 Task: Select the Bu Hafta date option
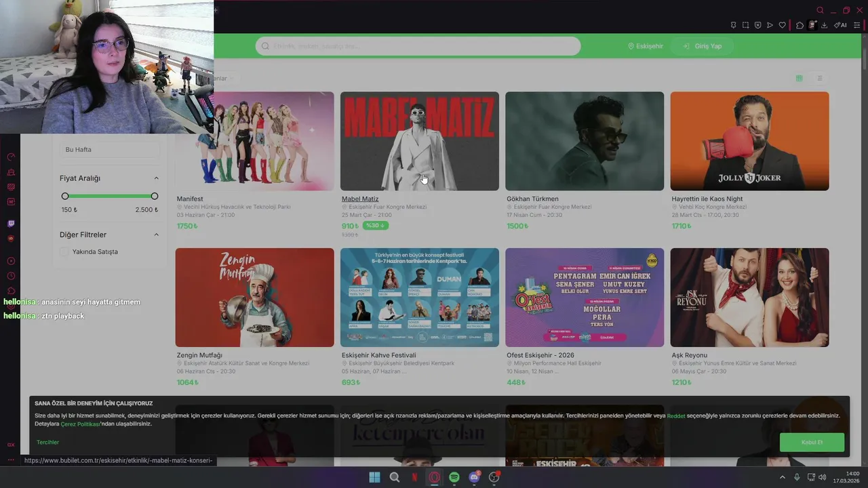[x=109, y=149]
